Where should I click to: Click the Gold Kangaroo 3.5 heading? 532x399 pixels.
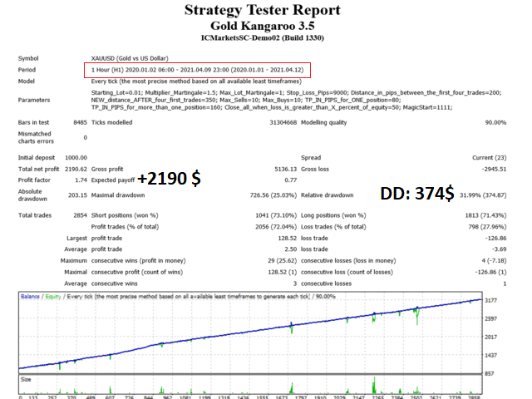point(263,26)
